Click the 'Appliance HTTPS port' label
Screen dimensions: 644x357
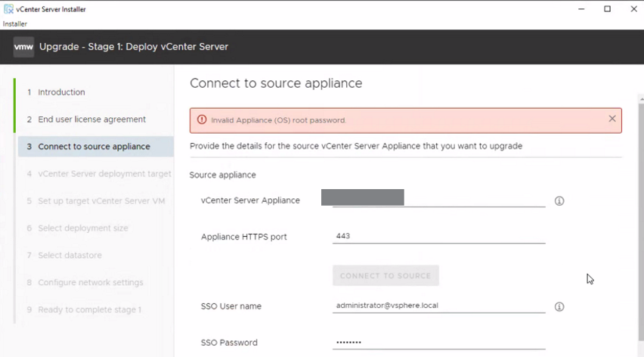(244, 237)
